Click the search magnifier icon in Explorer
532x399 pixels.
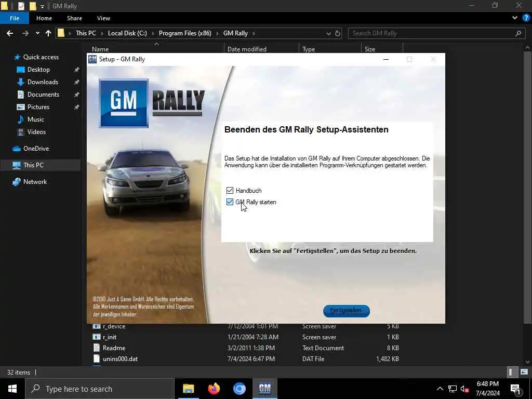(518, 33)
